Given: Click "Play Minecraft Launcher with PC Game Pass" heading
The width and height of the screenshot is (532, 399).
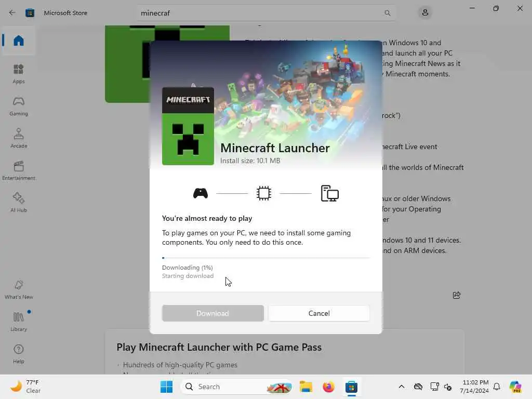Looking at the screenshot, I should click(x=219, y=347).
